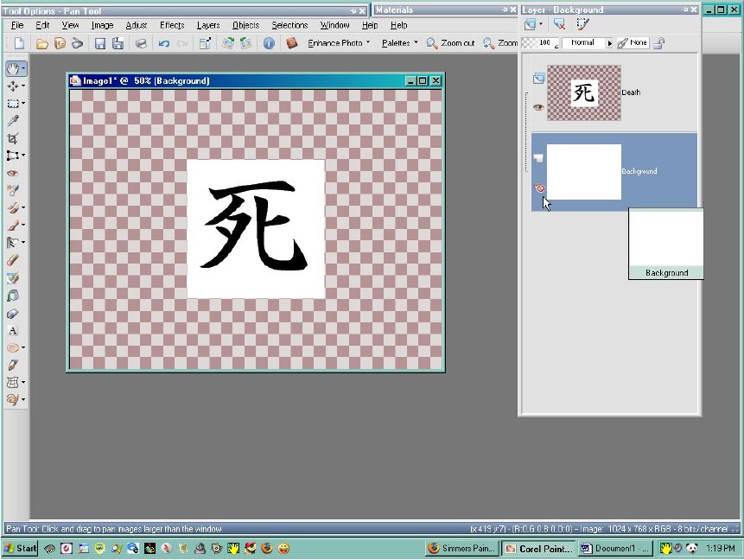The height and width of the screenshot is (560, 744).
Task: Click the Resize icon in toolbar
Action: pos(205,44)
